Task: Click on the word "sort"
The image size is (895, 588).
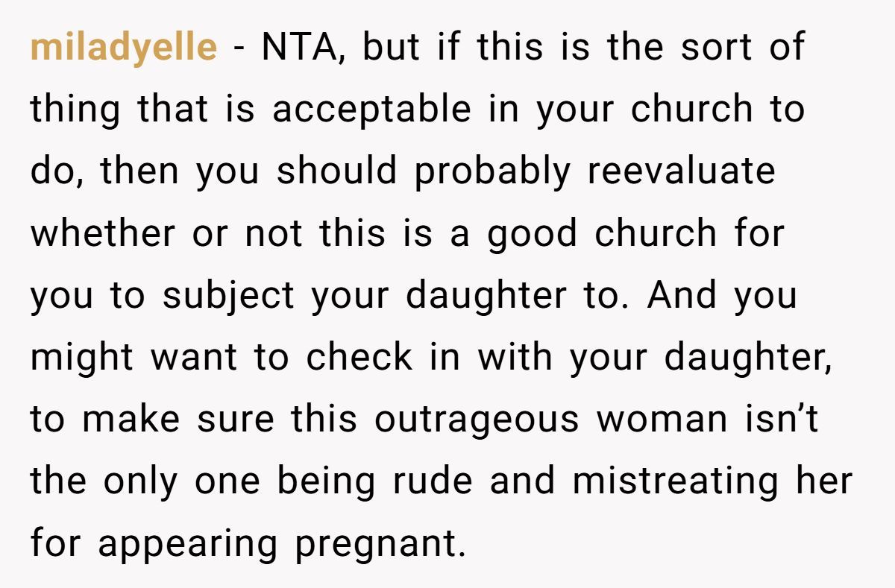Action: 708,48
